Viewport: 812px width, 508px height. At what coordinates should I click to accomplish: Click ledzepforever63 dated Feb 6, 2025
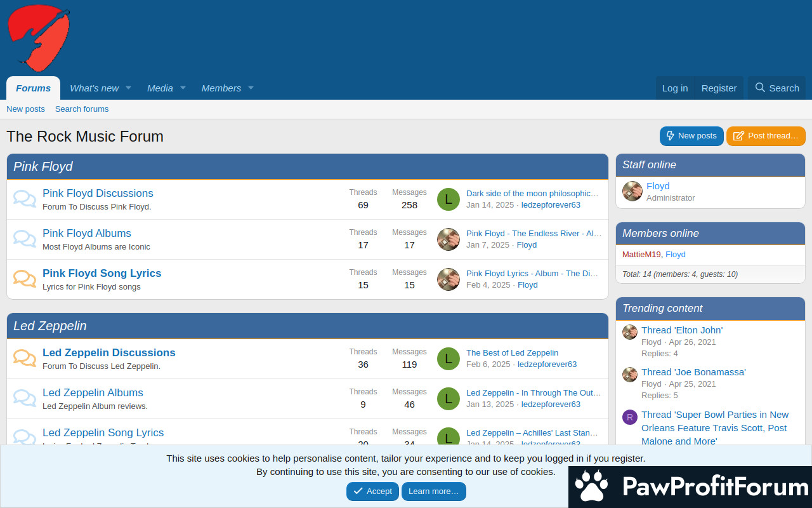point(547,364)
